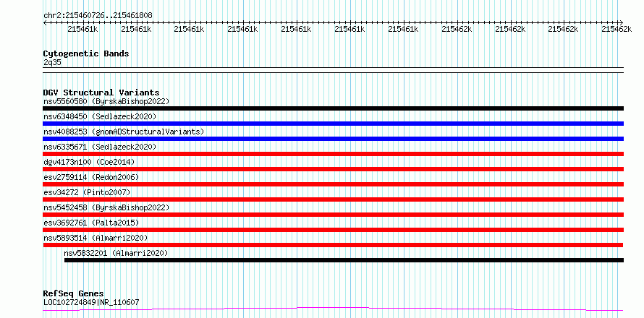
Task: Click the red bar for esv34272
Action: point(334,199)
